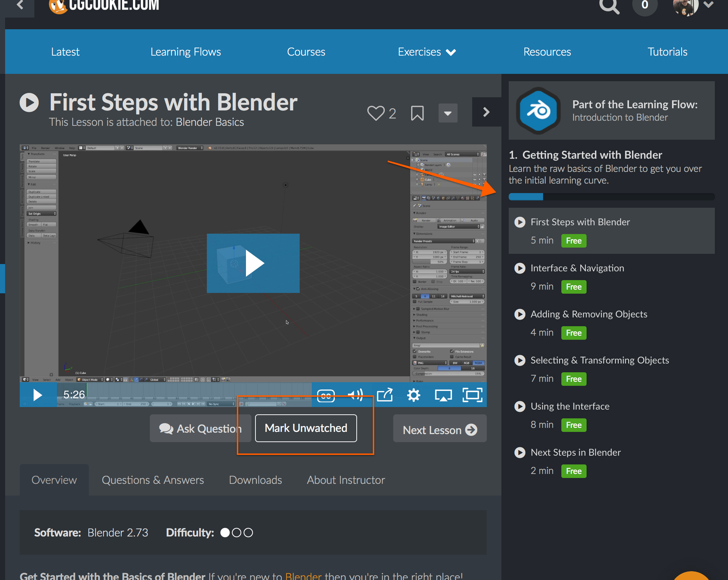This screenshot has width=728, height=580.
Task: Open the Downloads tab
Action: click(255, 480)
